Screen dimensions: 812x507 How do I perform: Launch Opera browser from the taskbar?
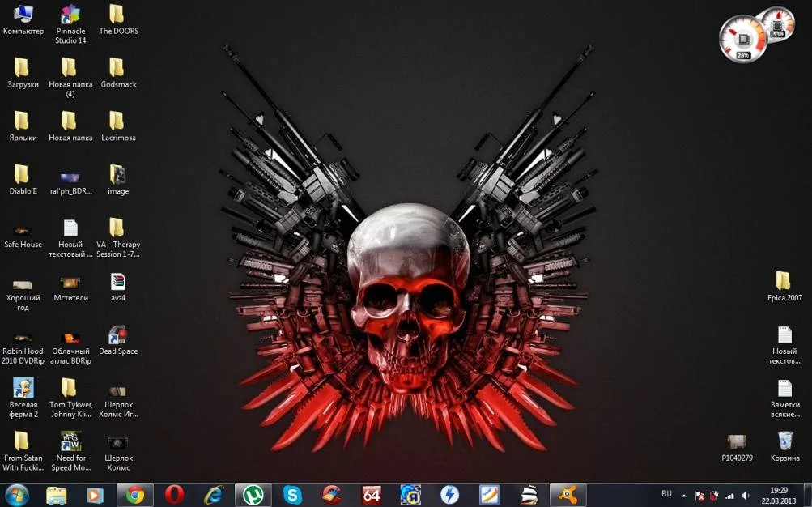coord(175,495)
